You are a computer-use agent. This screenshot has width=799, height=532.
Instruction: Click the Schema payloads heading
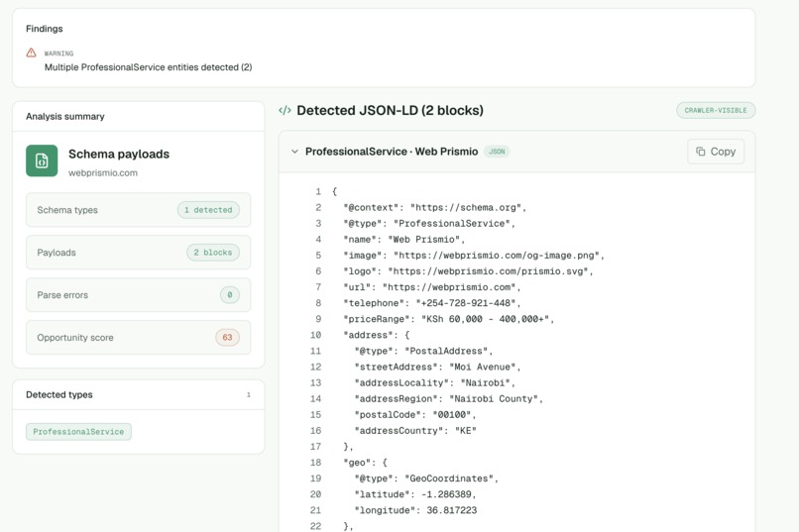119,155
